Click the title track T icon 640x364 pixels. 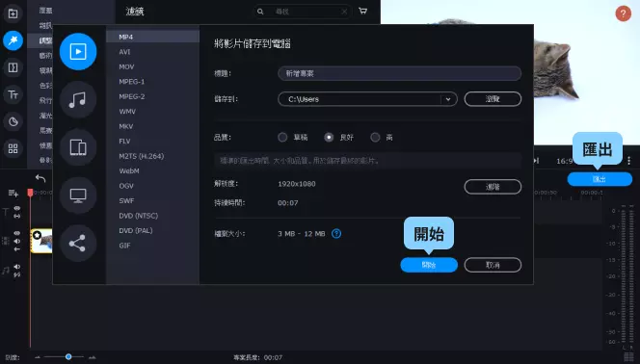[x=6, y=212]
